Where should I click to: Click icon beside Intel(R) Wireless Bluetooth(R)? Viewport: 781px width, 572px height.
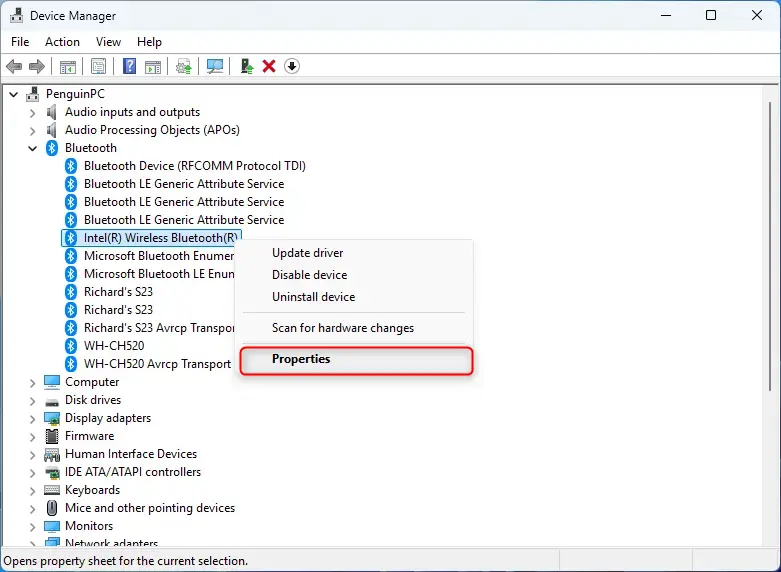[71, 238]
